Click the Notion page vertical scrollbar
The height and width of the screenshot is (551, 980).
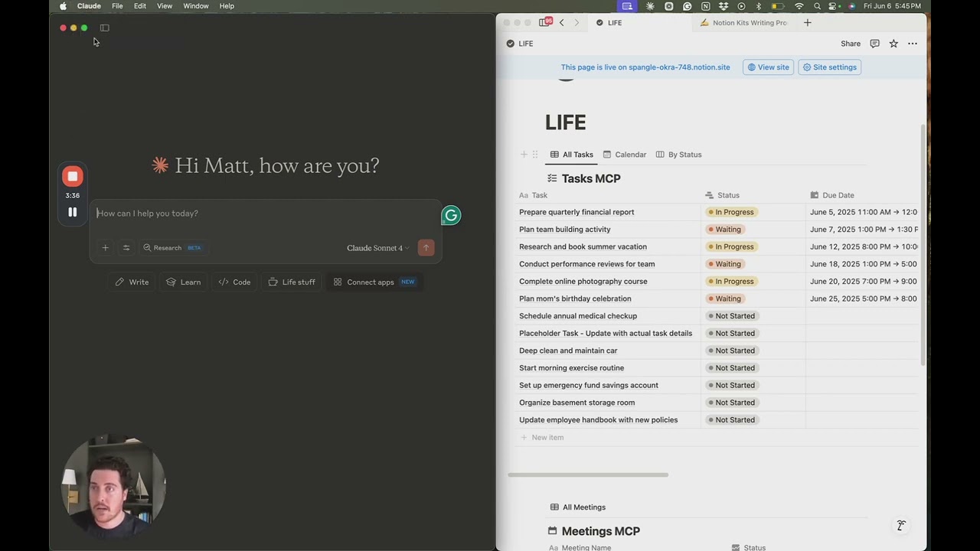(x=923, y=245)
